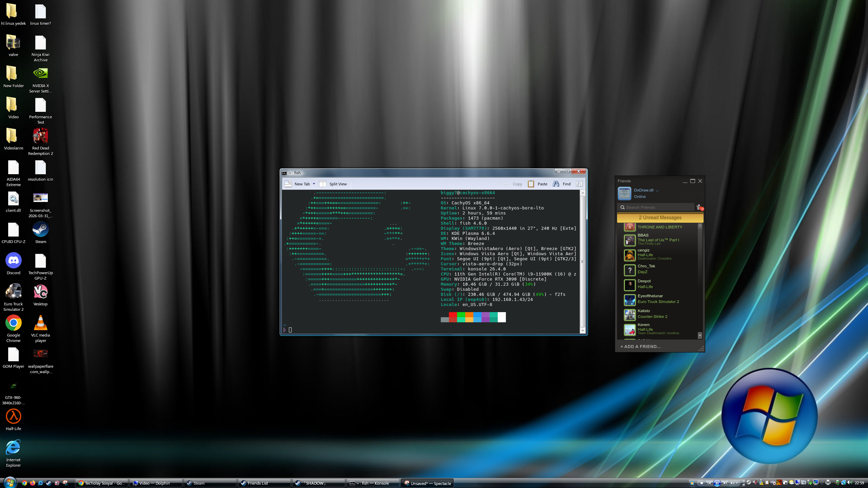Select the Half-Life desktop icon
This screenshot has width=868, height=488.
point(14,420)
